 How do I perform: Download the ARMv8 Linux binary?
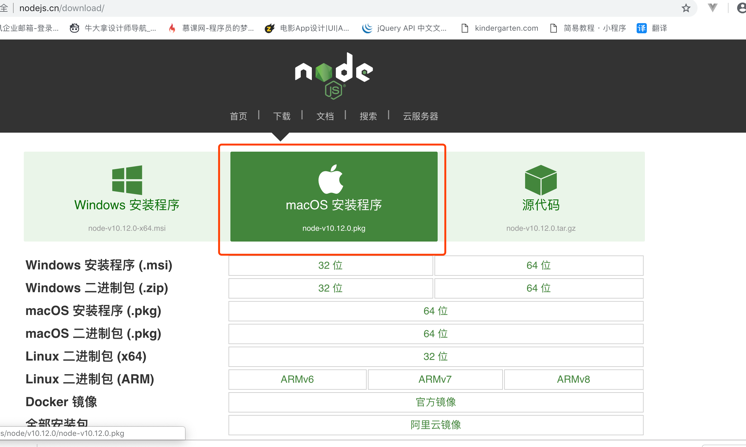[574, 379]
